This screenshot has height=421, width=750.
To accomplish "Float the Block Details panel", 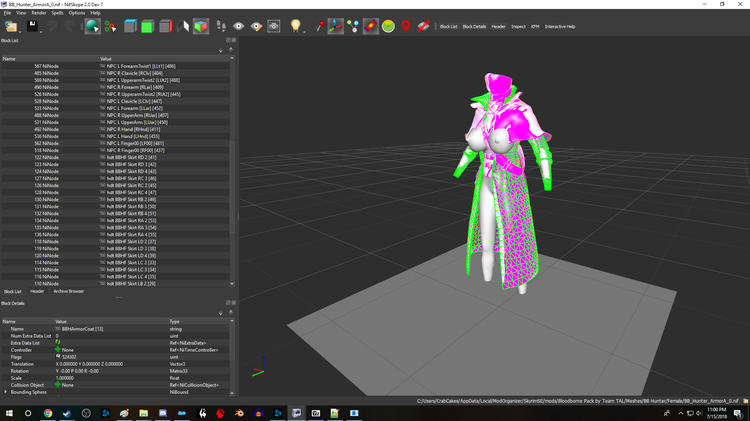I will 228,303.
